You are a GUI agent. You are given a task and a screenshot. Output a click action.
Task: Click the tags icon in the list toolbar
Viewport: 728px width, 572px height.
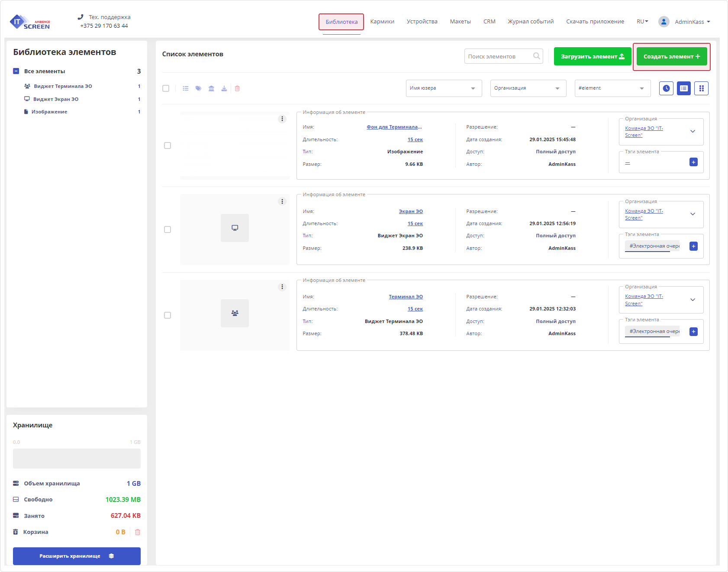coord(198,88)
